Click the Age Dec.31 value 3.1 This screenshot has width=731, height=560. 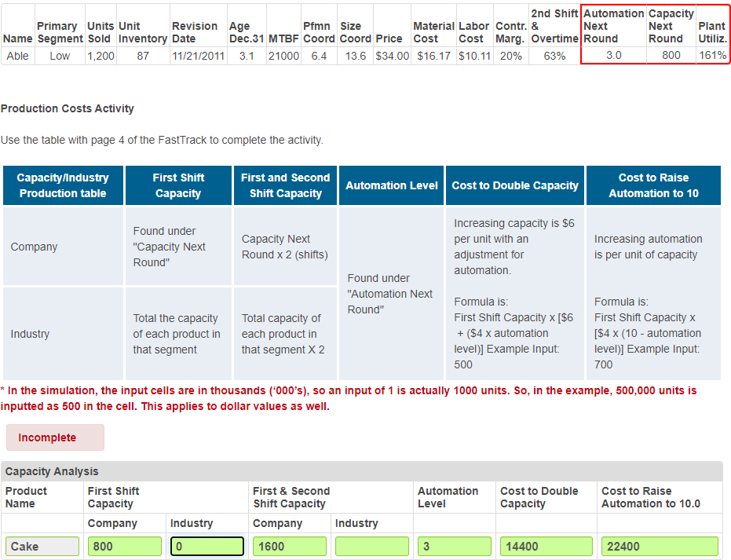[247, 56]
